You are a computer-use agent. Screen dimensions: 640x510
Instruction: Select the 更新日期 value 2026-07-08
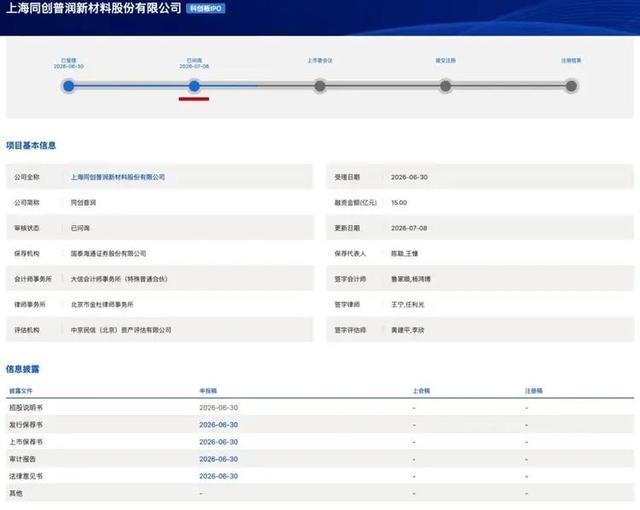point(409,228)
